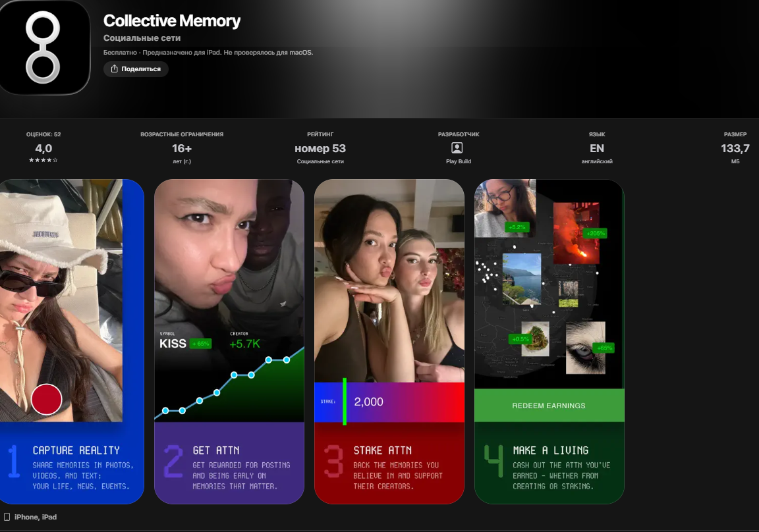Open the Get ATTN screenshot
The width and height of the screenshot is (759, 532).
tap(229, 342)
